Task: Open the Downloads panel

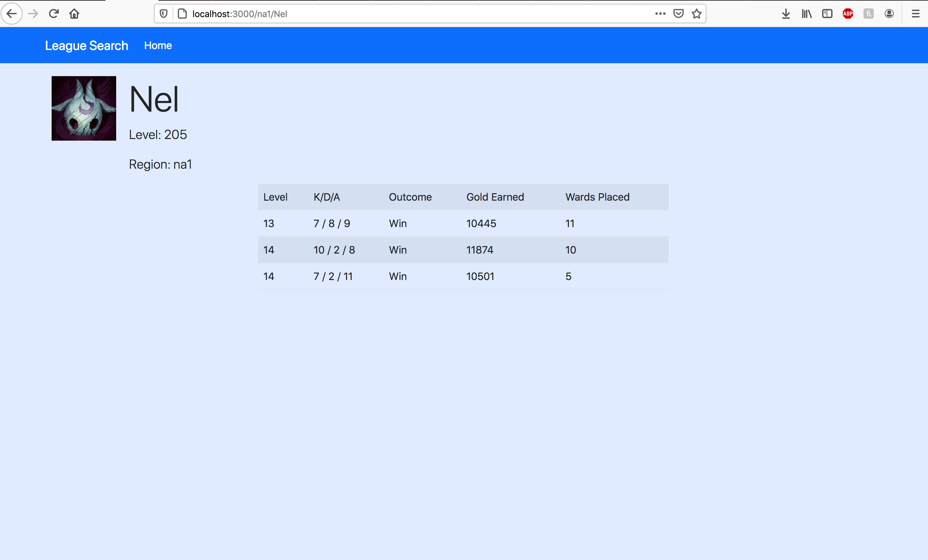Action: (x=786, y=14)
